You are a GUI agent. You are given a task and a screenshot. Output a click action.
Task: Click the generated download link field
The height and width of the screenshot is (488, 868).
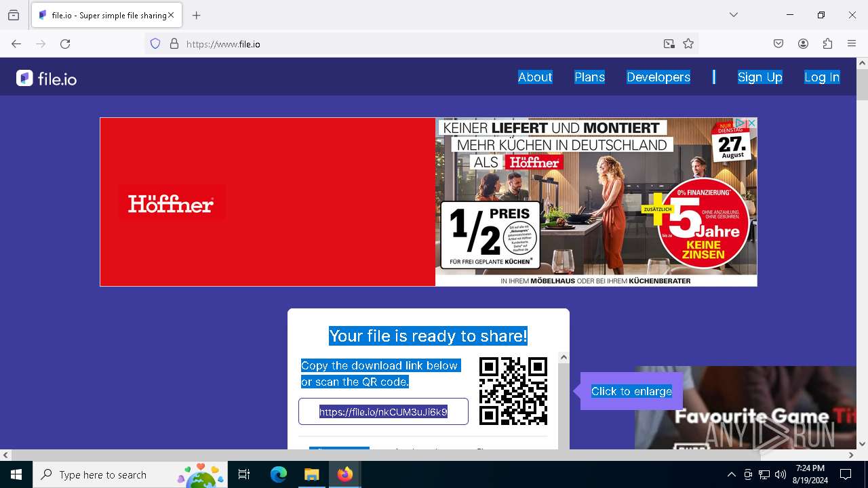(383, 411)
